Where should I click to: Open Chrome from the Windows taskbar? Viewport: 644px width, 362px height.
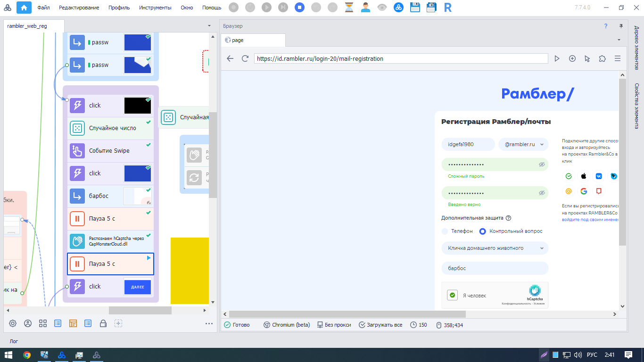pyautogui.click(x=27, y=355)
